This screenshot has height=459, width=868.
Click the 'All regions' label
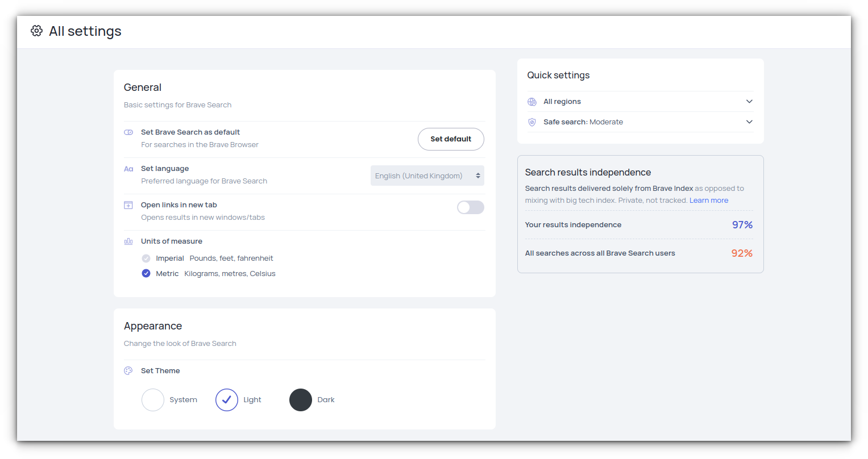[x=562, y=102]
